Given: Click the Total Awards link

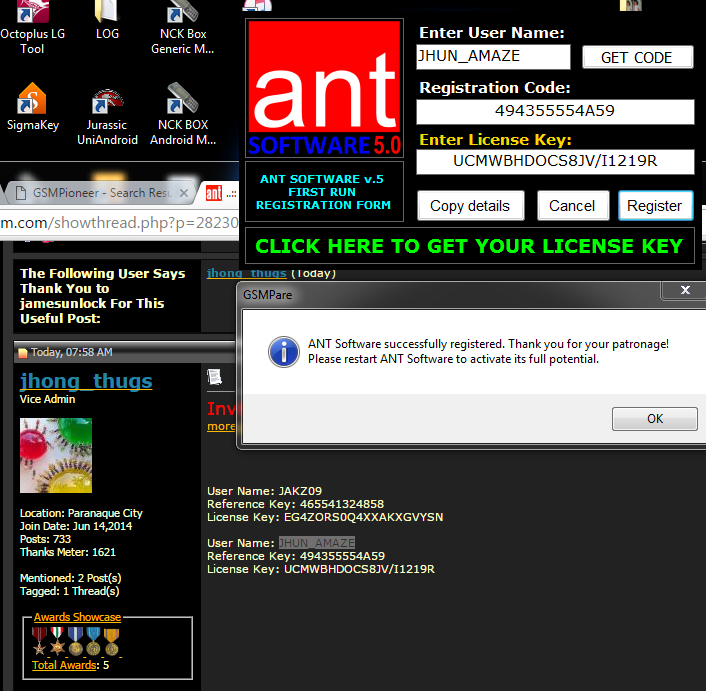Looking at the screenshot, I should (x=64, y=665).
